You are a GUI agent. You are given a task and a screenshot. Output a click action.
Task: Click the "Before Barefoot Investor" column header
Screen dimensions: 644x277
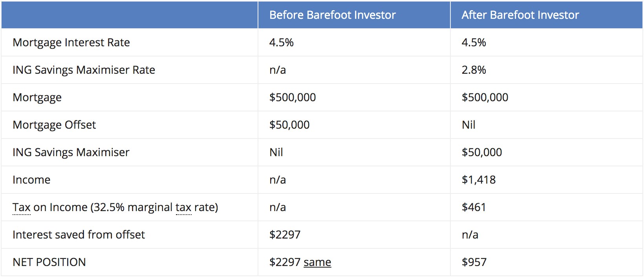click(x=332, y=15)
